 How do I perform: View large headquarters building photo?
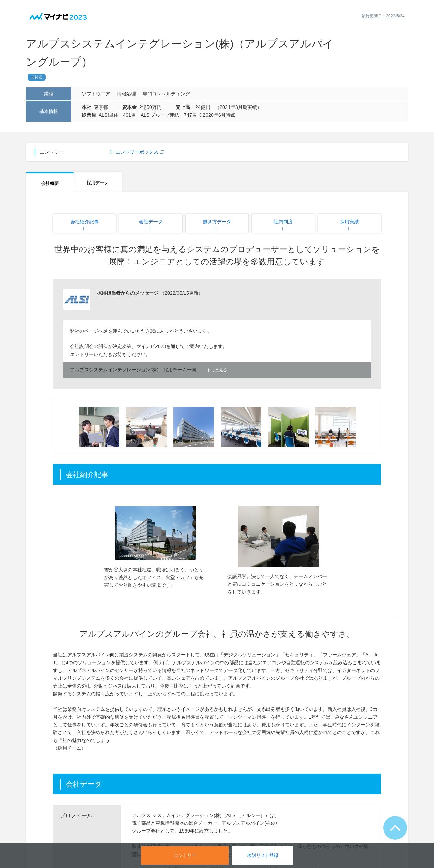(155, 533)
